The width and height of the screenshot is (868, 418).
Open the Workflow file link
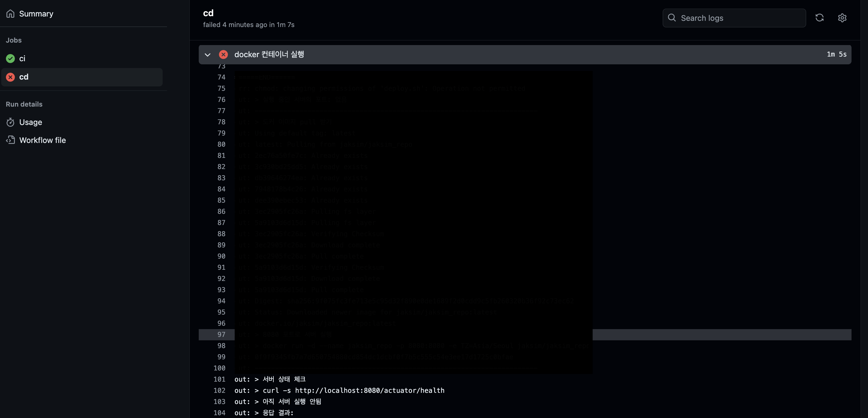pyautogui.click(x=43, y=140)
